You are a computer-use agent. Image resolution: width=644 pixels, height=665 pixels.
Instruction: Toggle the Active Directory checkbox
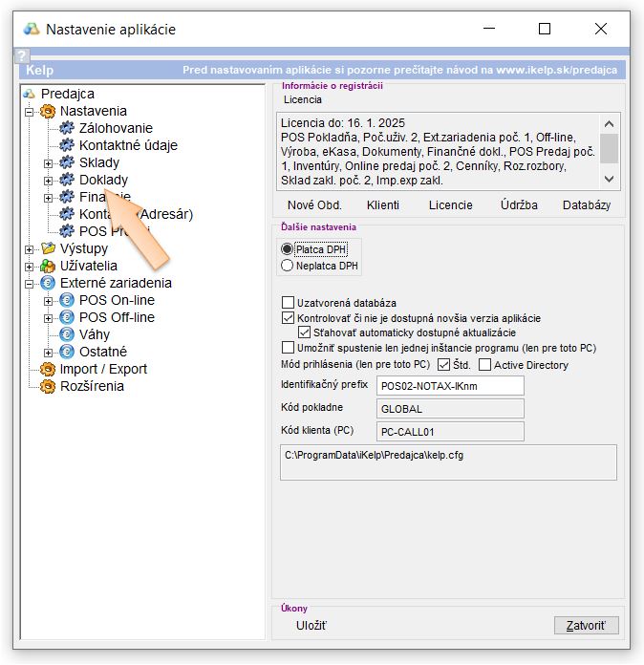pos(484,364)
